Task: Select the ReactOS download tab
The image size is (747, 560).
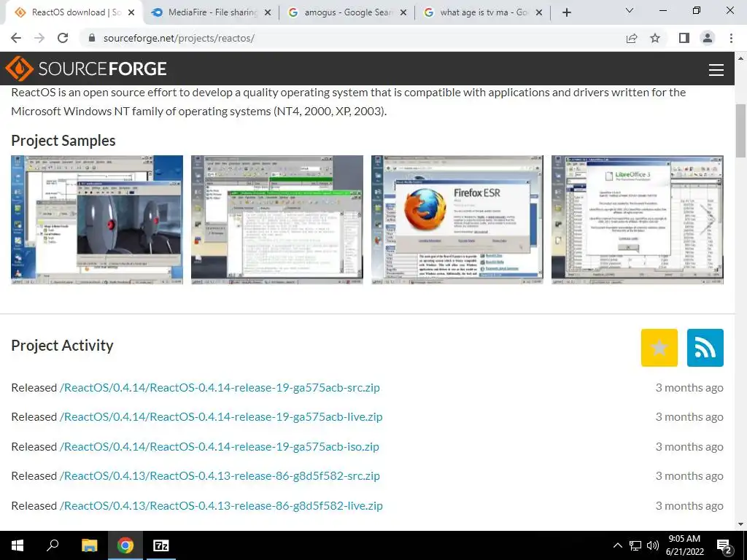Action: click(x=74, y=13)
